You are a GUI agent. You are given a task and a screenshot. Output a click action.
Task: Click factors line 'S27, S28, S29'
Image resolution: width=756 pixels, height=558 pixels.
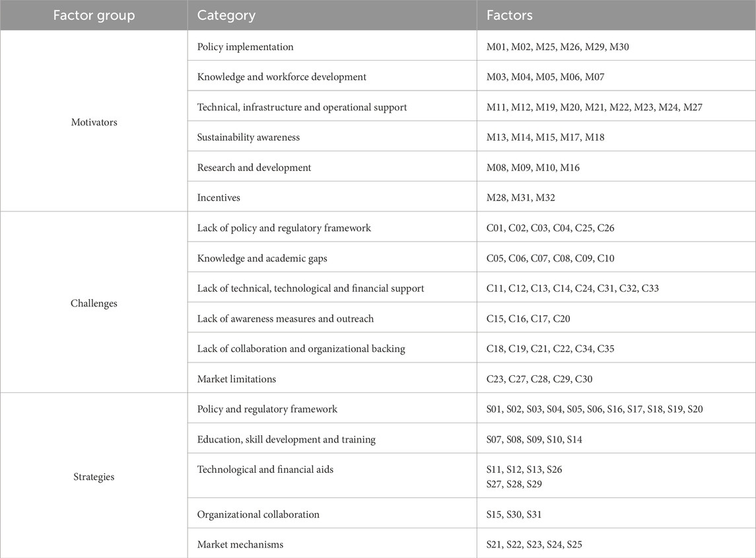point(514,484)
